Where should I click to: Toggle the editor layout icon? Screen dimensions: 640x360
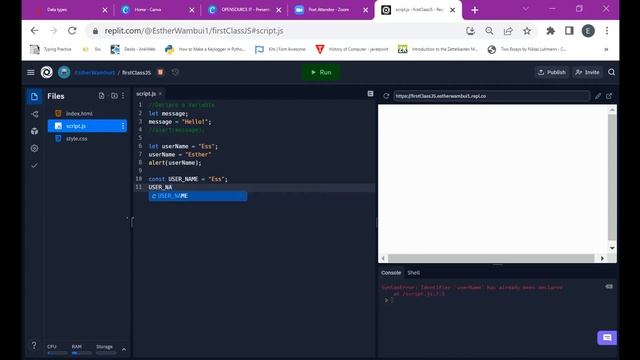click(370, 94)
